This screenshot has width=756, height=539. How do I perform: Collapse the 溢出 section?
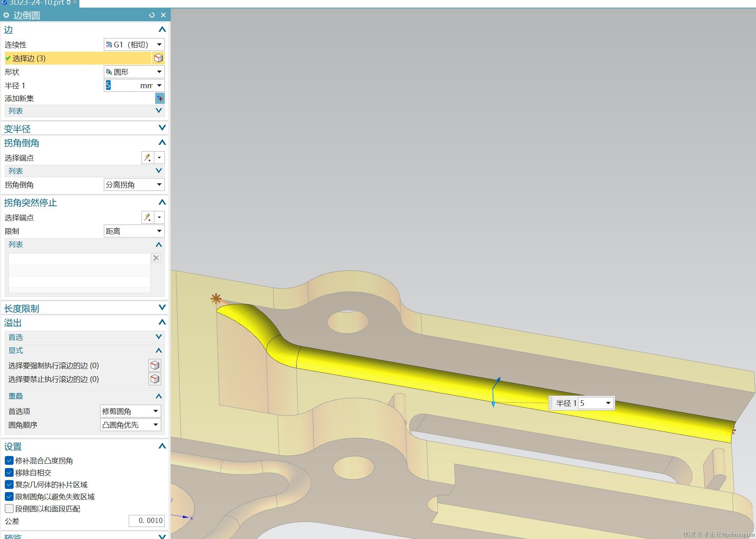point(162,322)
